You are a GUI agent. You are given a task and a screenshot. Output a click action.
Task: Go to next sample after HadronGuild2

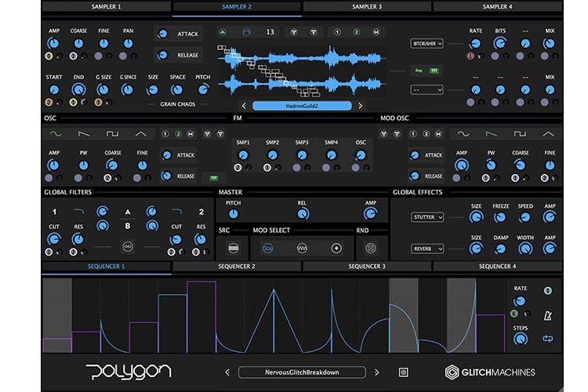point(360,106)
